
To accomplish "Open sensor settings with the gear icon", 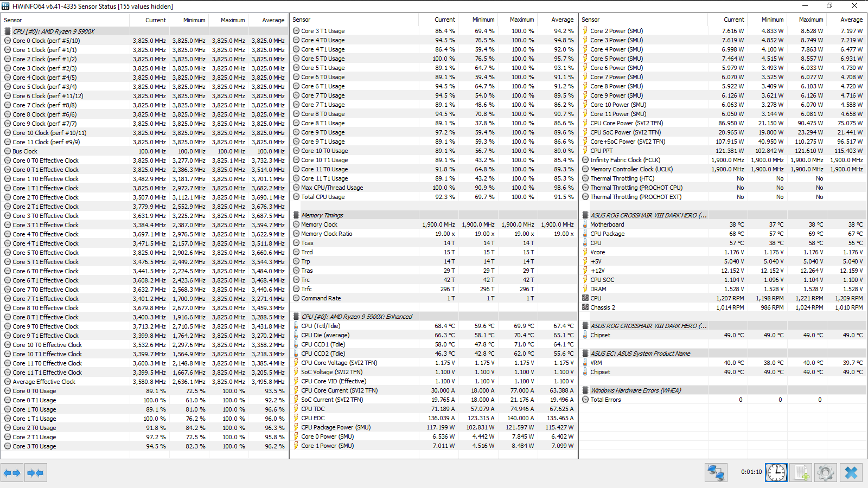I will 826,473.
